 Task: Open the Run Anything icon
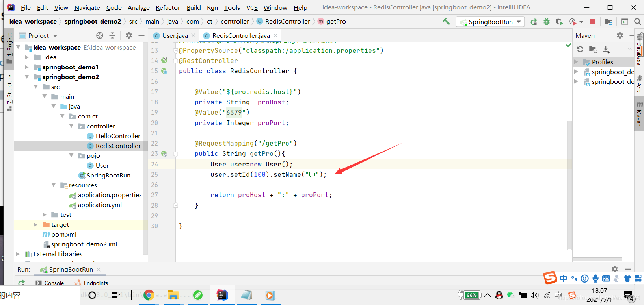tap(625, 22)
